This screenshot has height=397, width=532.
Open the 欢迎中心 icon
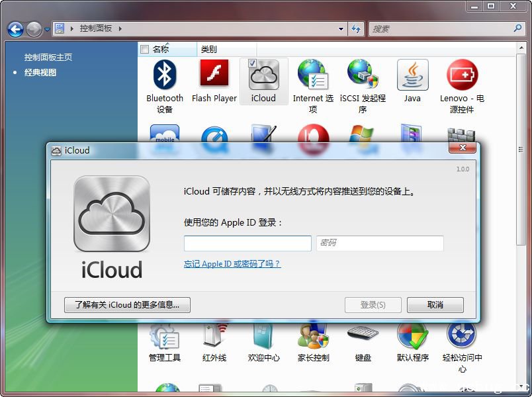263,343
